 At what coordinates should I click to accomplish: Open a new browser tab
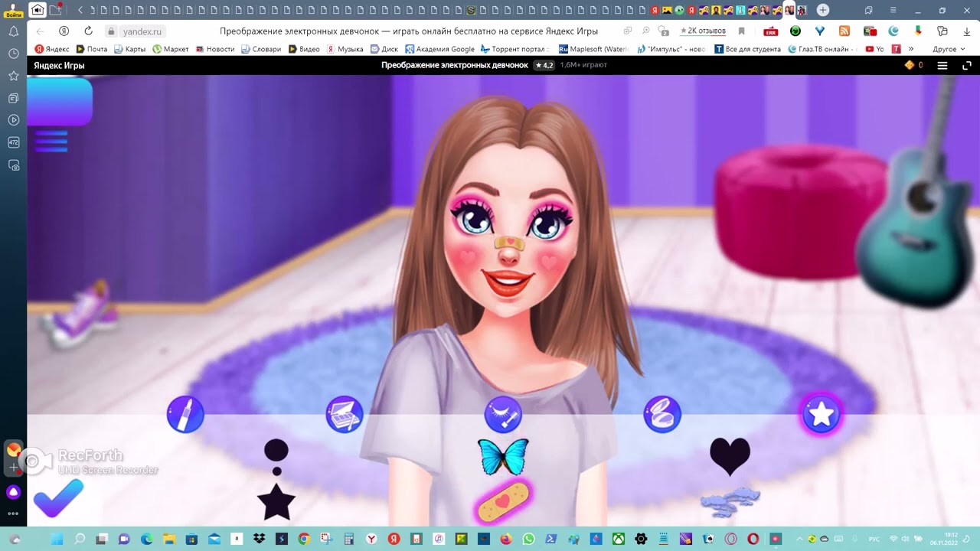pos(823,10)
